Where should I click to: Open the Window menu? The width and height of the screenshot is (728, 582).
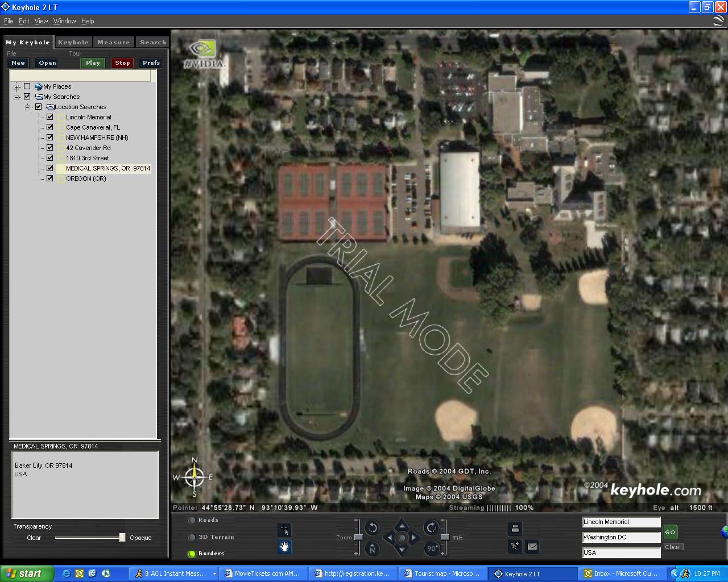[x=65, y=21]
